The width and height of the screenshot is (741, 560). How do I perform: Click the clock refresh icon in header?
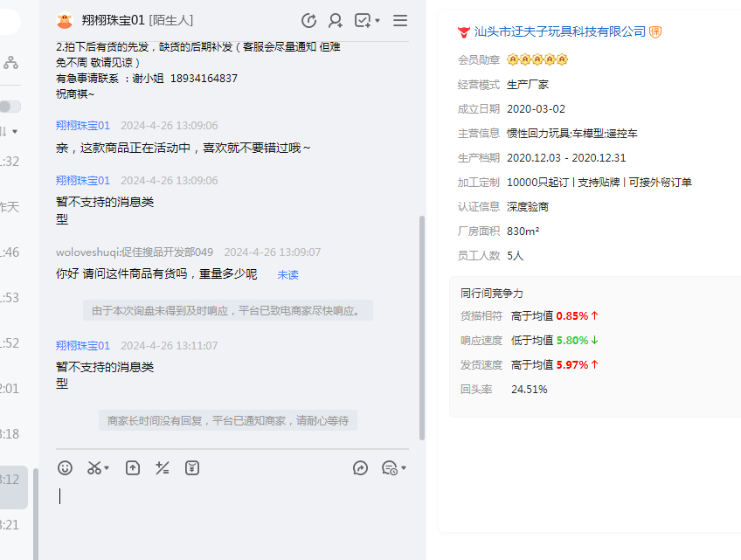[308, 20]
